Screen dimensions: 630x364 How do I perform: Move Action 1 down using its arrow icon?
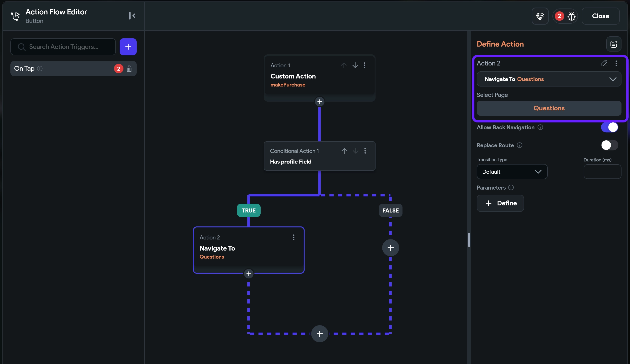(355, 65)
